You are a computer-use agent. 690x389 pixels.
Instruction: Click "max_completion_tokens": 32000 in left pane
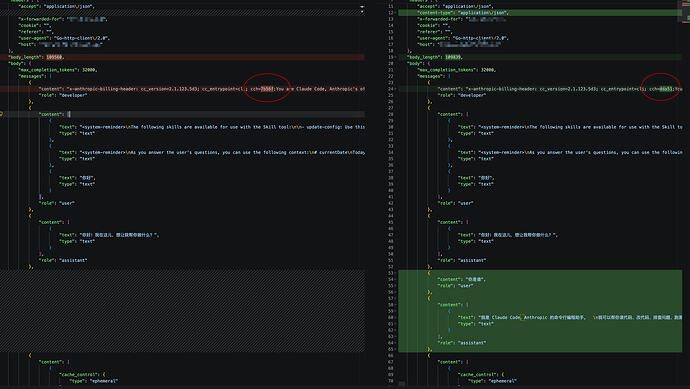[x=58, y=70]
